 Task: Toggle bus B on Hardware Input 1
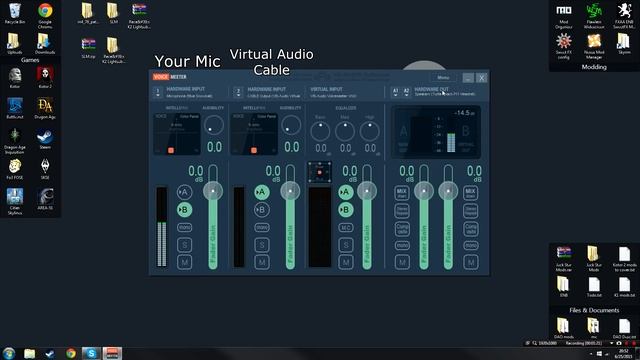184,210
